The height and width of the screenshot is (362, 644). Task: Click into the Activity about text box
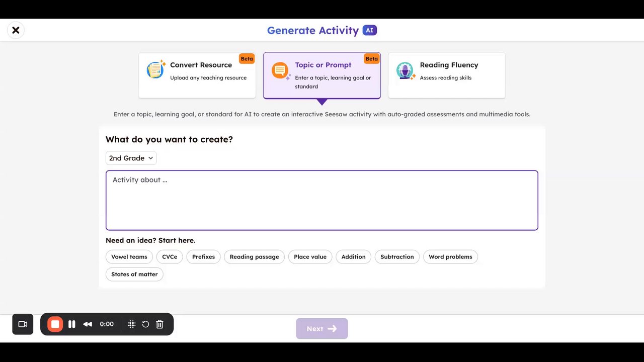click(x=321, y=200)
